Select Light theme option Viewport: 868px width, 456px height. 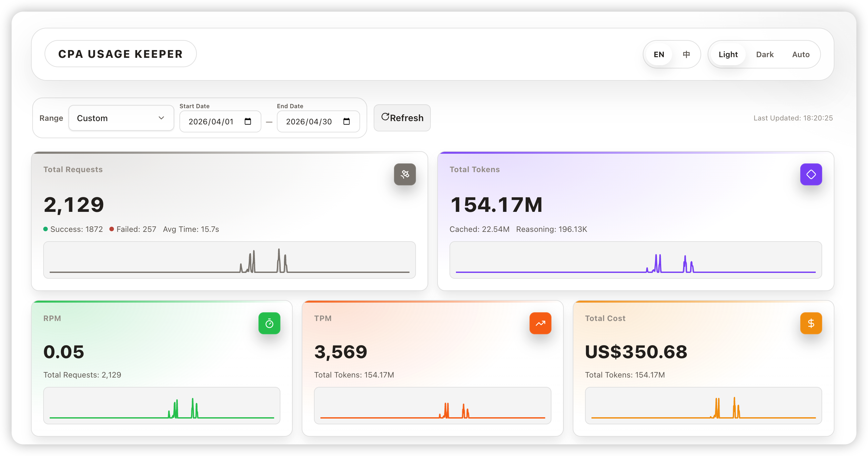coord(728,54)
